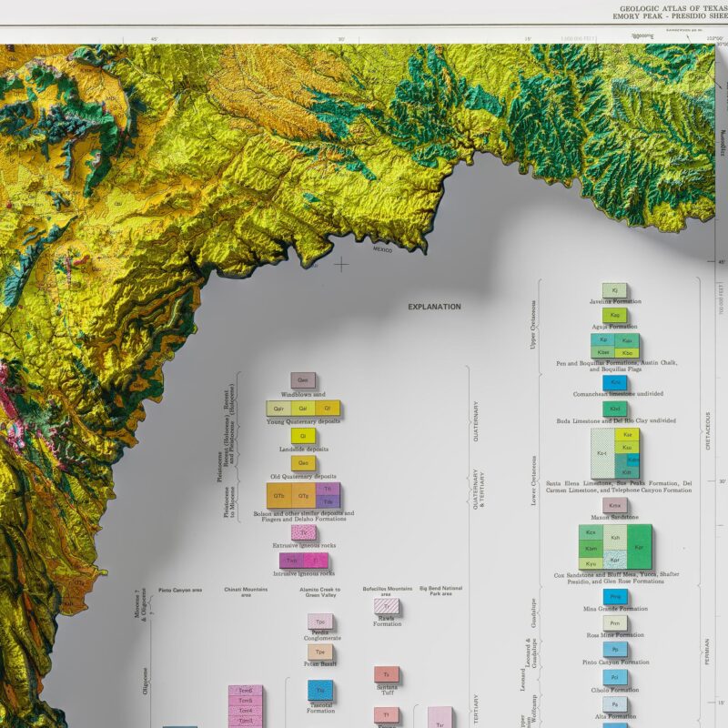Viewport: 728px width, 728px height.
Task: Click the Ql Landslide deposits swatch
Action: pyautogui.click(x=303, y=436)
